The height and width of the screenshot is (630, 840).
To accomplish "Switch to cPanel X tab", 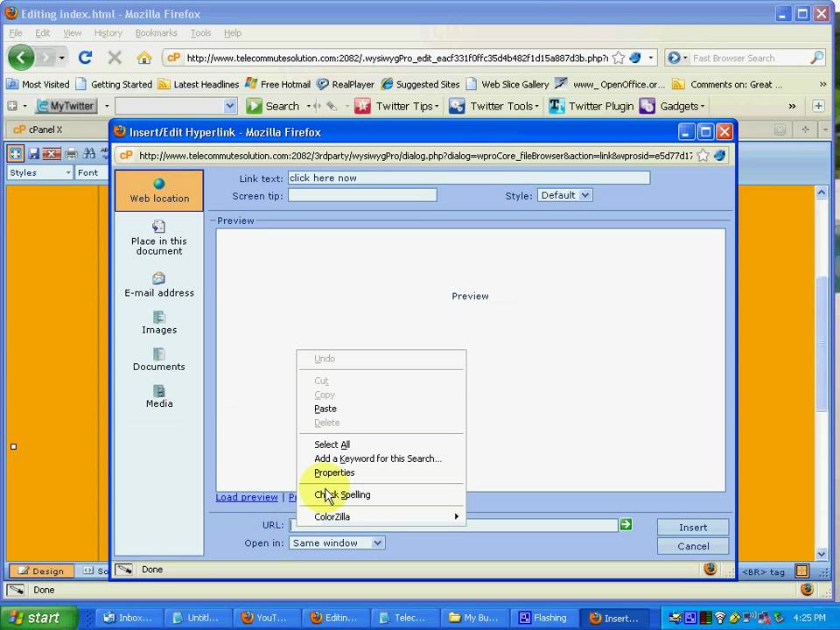I will tap(56, 129).
